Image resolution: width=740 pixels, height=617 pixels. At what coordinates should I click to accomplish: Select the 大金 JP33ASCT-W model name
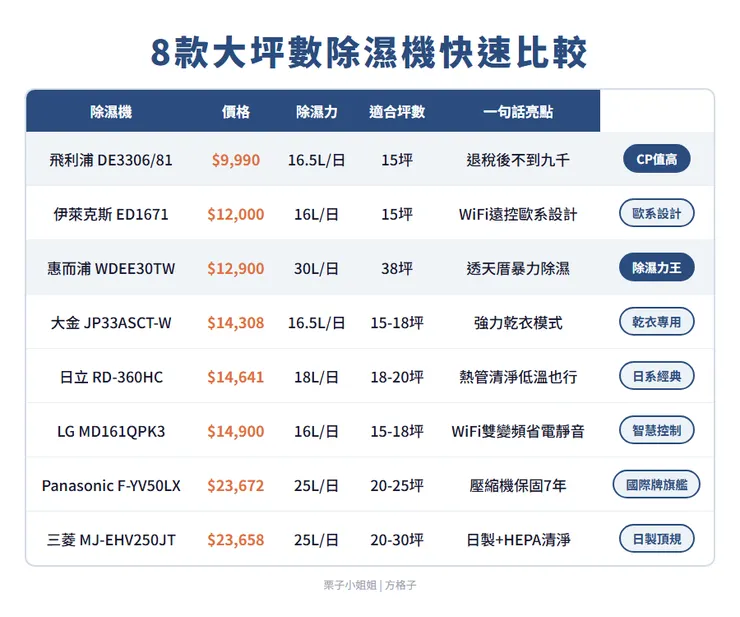[111, 323]
